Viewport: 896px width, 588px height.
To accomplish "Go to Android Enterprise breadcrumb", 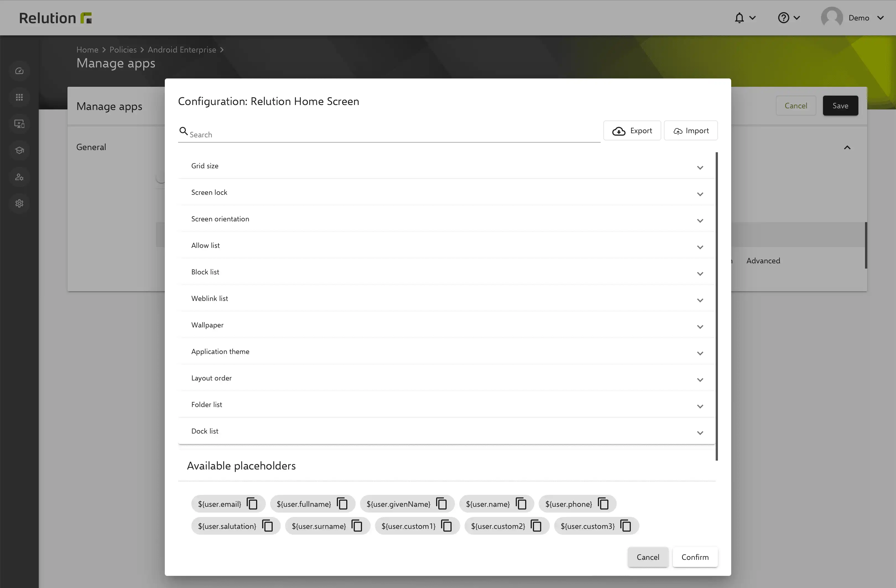I will click(x=182, y=50).
